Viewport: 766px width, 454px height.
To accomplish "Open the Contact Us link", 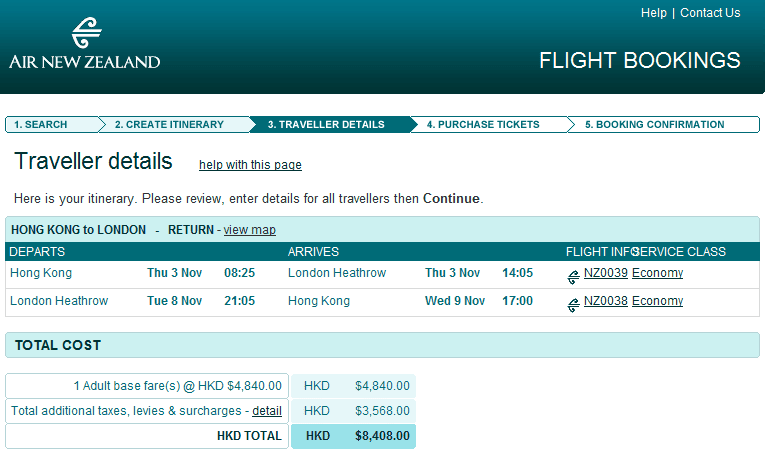I will click(x=710, y=13).
